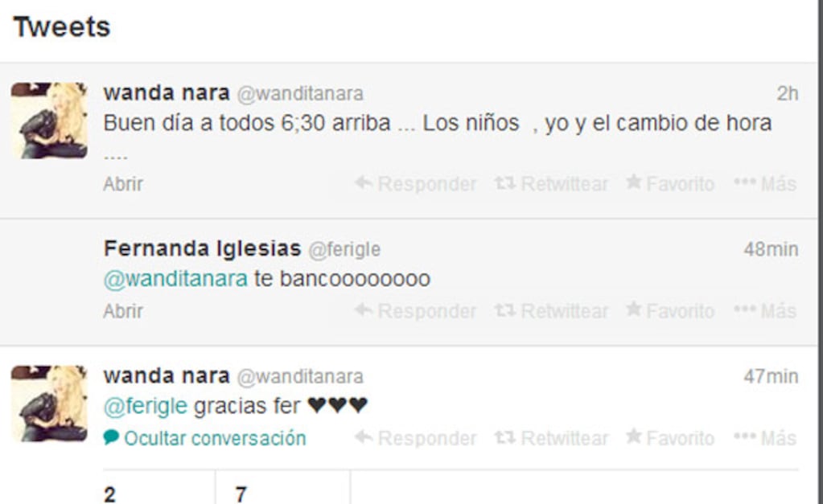The image size is (823, 504).
Task: Open Más menu on Fernanda Iglesias's tweet
Action: point(765,311)
